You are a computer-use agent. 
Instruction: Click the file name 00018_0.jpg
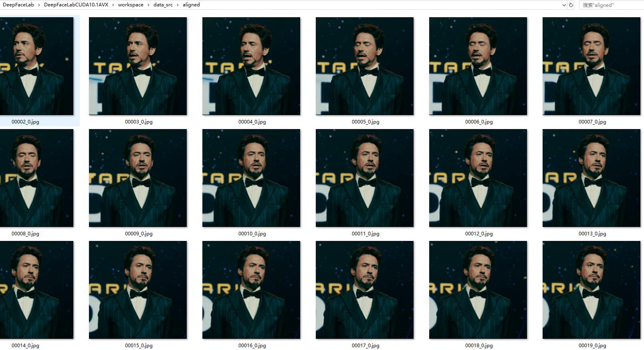click(x=479, y=346)
